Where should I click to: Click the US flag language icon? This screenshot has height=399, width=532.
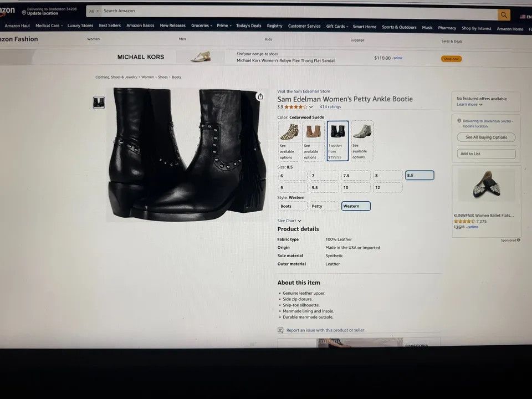(523, 17)
